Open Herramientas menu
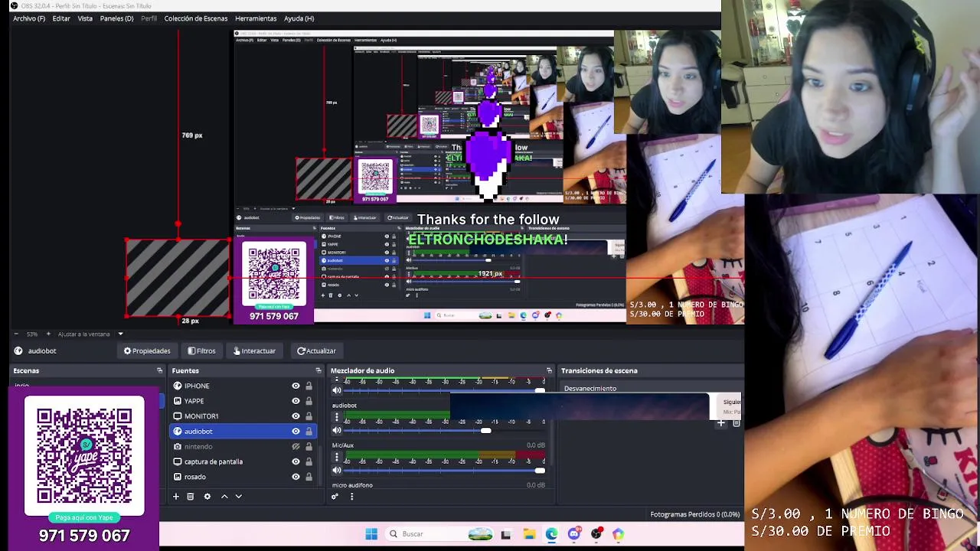Viewport: 980px width, 551px height. click(256, 18)
